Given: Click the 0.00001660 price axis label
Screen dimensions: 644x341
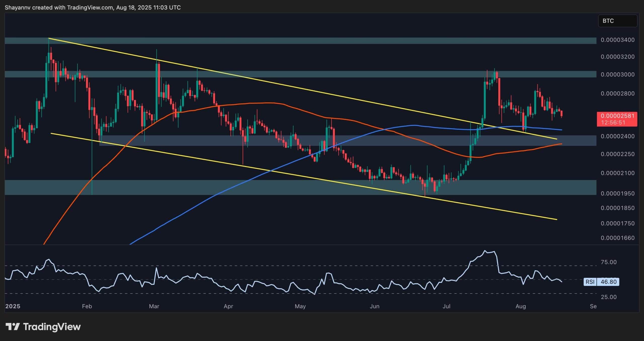Looking at the screenshot, I should coord(618,238).
